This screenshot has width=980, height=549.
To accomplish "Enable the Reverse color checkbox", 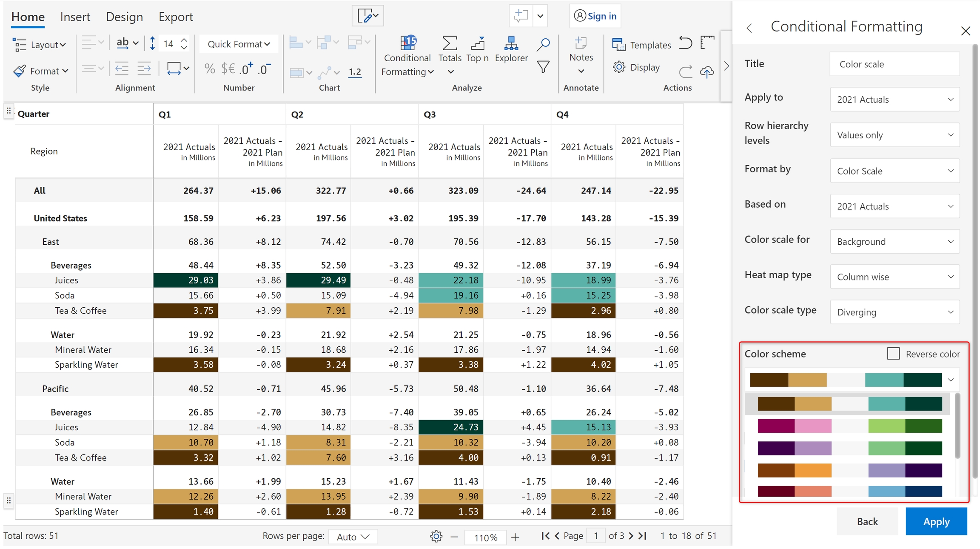I will pyautogui.click(x=893, y=354).
